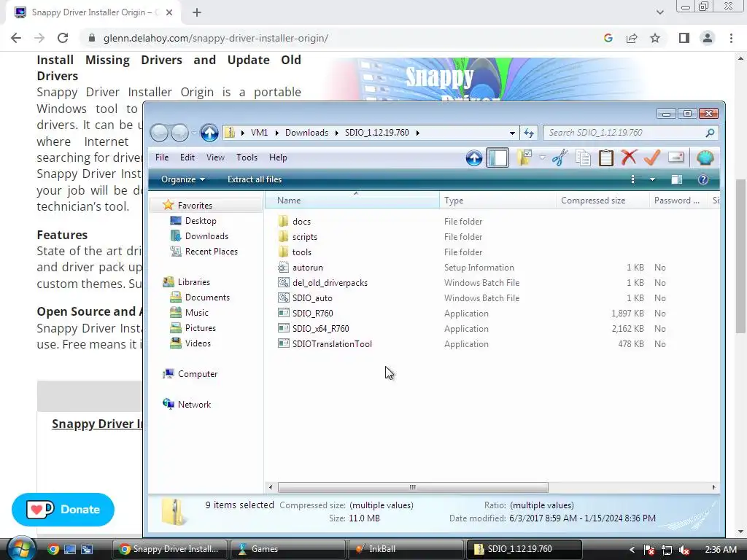Open the Help question mark button
The image size is (747, 560).
coord(703,179)
